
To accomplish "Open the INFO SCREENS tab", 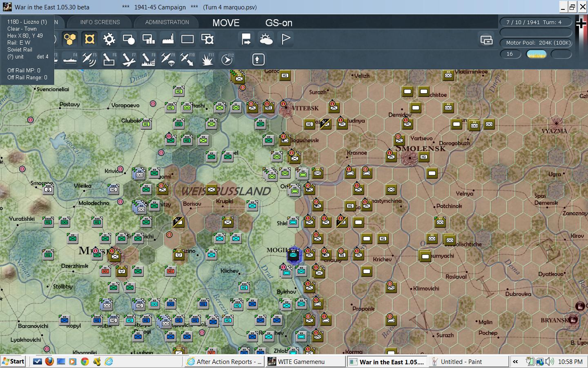I will point(100,22).
